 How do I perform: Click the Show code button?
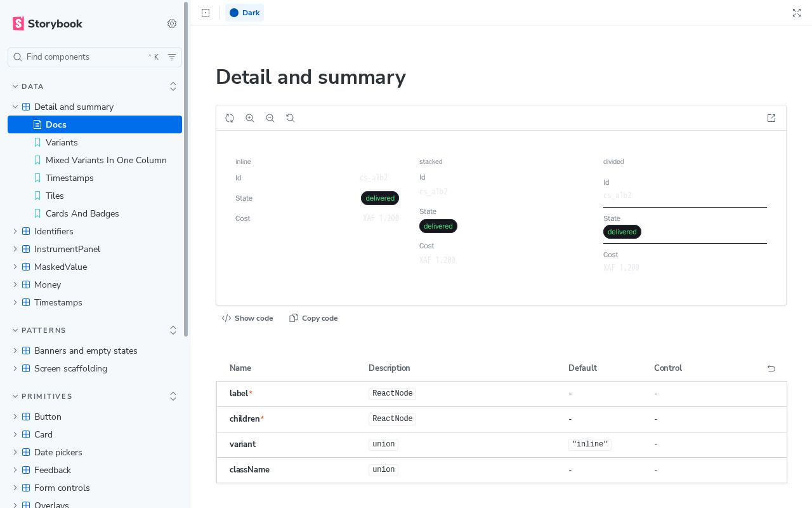click(x=247, y=318)
